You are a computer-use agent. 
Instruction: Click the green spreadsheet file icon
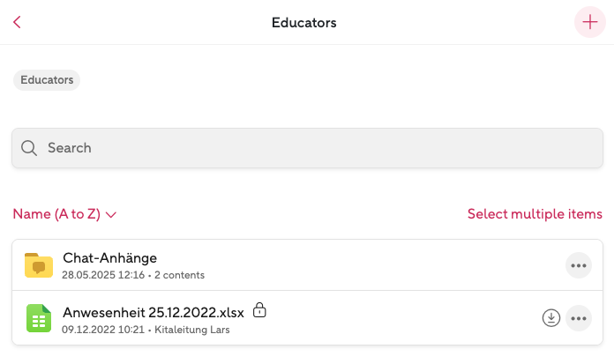[x=39, y=318]
